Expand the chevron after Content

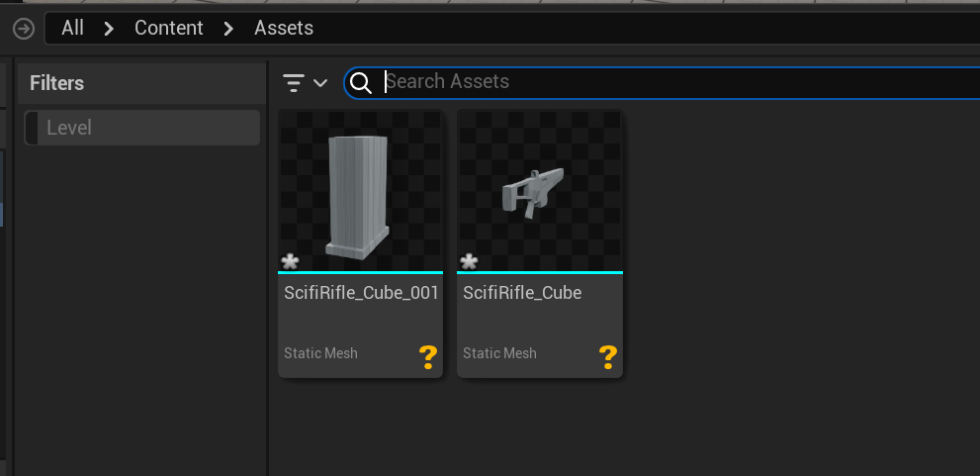pyautogui.click(x=228, y=28)
